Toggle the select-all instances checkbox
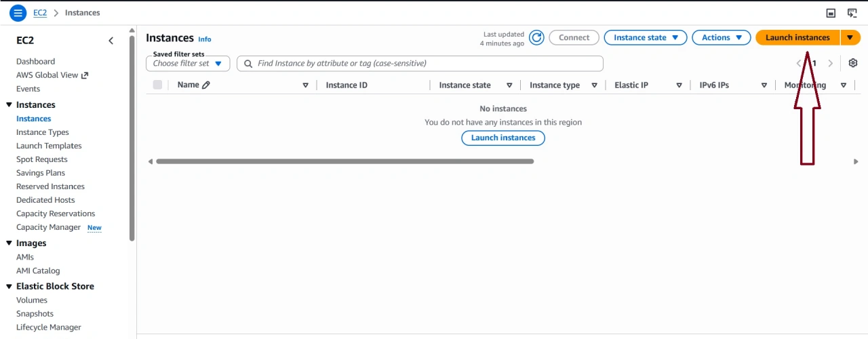868x339 pixels. (158, 85)
